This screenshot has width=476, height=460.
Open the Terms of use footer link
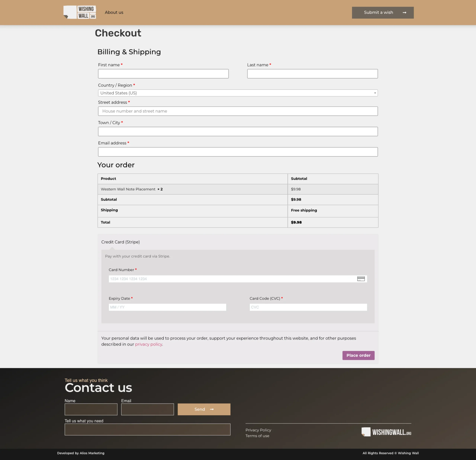tap(257, 436)
